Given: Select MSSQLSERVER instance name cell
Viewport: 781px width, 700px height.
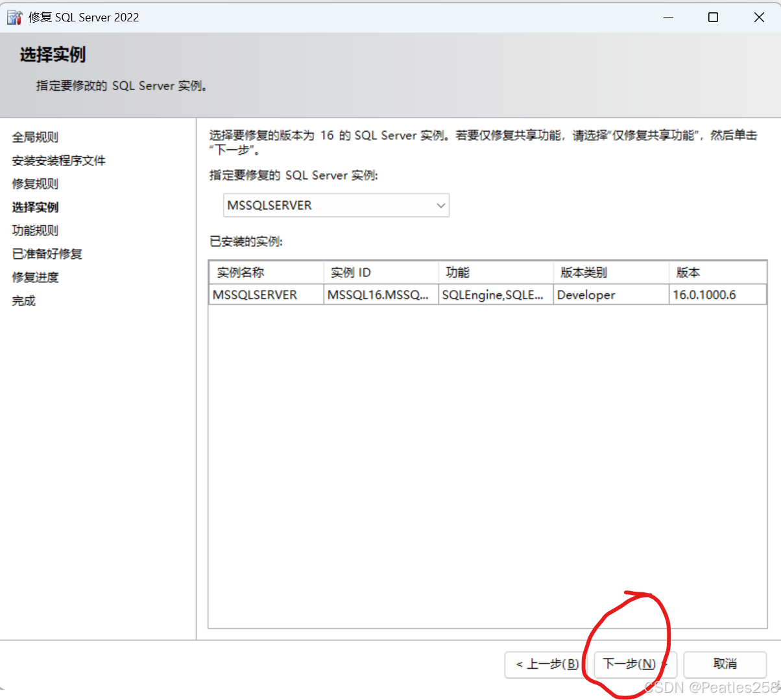Looking at the screenshot, I should coord(266,295).
